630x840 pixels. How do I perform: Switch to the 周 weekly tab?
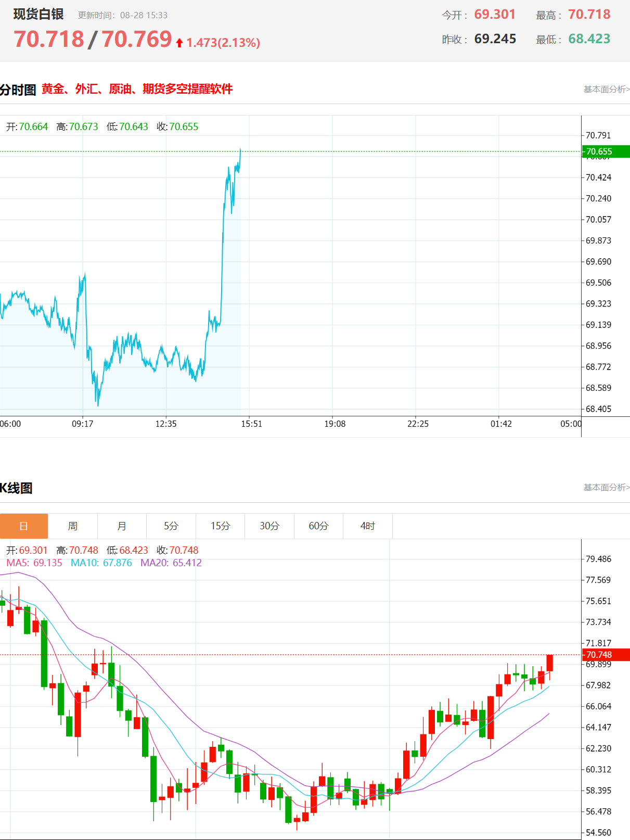pyautogui.click(x=73, y=526)
